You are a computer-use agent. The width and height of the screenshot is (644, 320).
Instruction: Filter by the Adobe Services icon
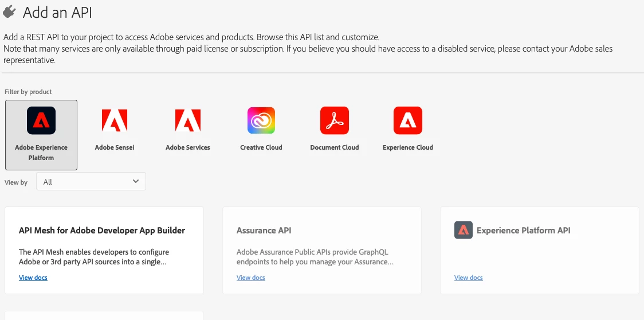188,120
